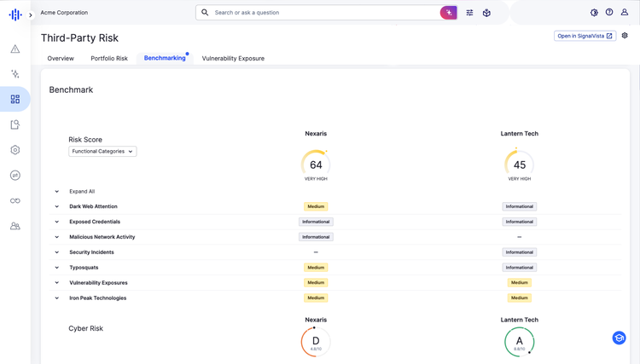
Task: Switch to the Overview tab
Action: (x=61, y=58)
